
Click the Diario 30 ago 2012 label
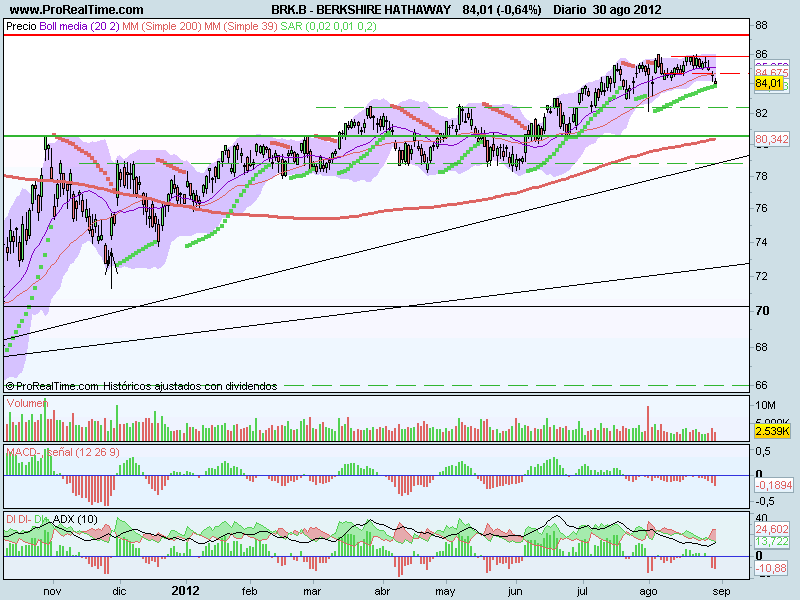click(607, 10)
